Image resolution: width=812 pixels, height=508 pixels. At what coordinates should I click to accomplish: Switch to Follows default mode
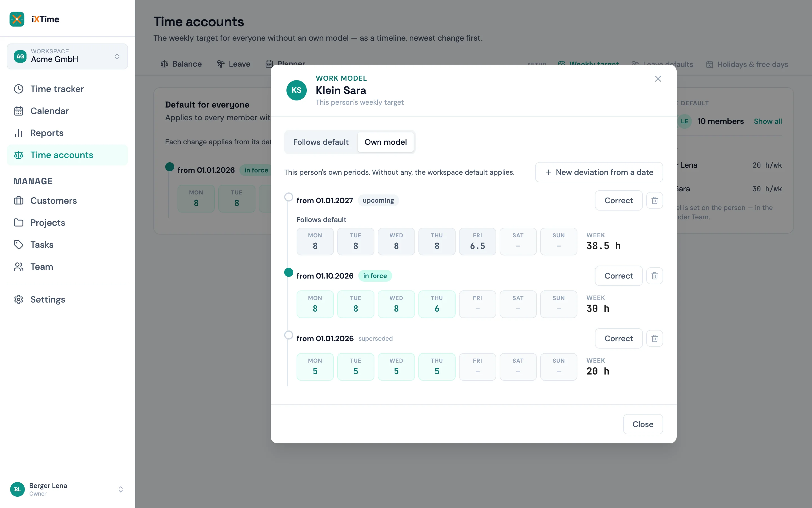[321, 142]
